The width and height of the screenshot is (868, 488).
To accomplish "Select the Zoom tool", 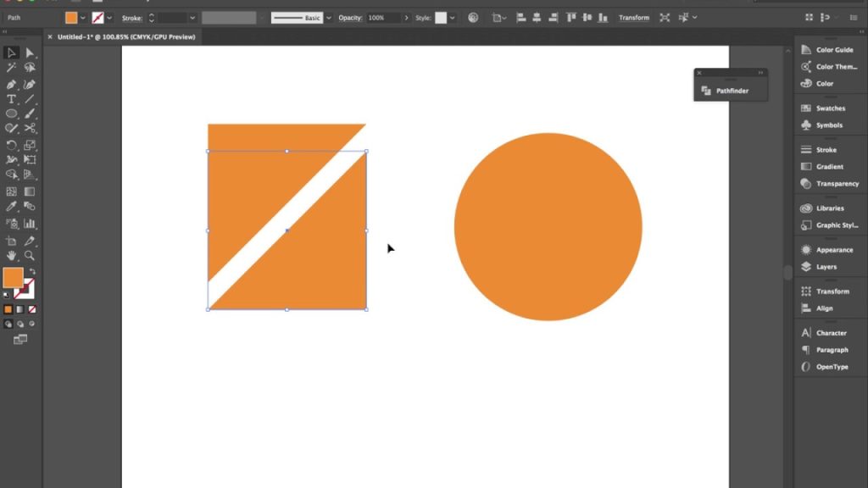I will [x=28, y=254].
